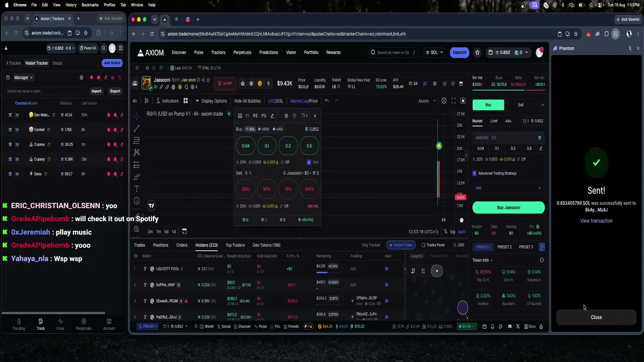The width and height of the screenshot is (644, 362).
Task: Toggle the Instant Trade button
Action: pyautogui.click(x=400, y=245)
